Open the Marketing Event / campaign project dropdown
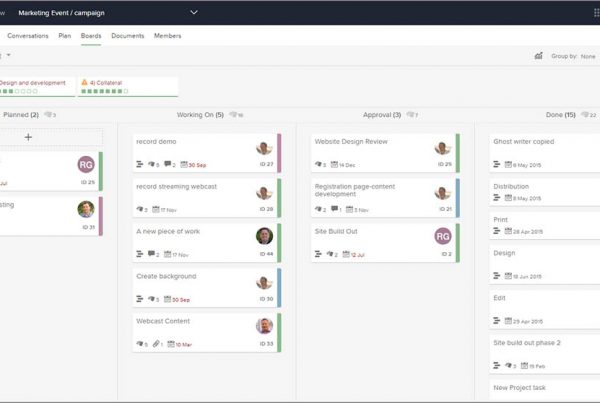The width and height of the screenshot is (600, 403). click(x=194, y=13)
